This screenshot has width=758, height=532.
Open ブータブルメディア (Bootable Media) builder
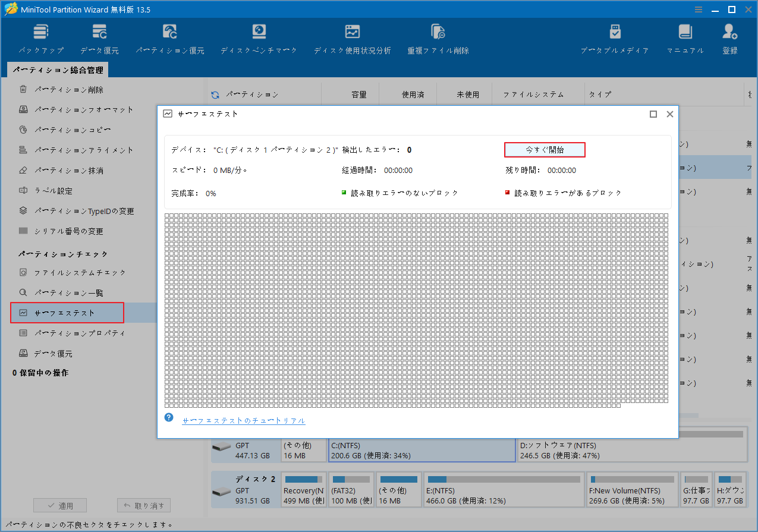coord(615,37)
